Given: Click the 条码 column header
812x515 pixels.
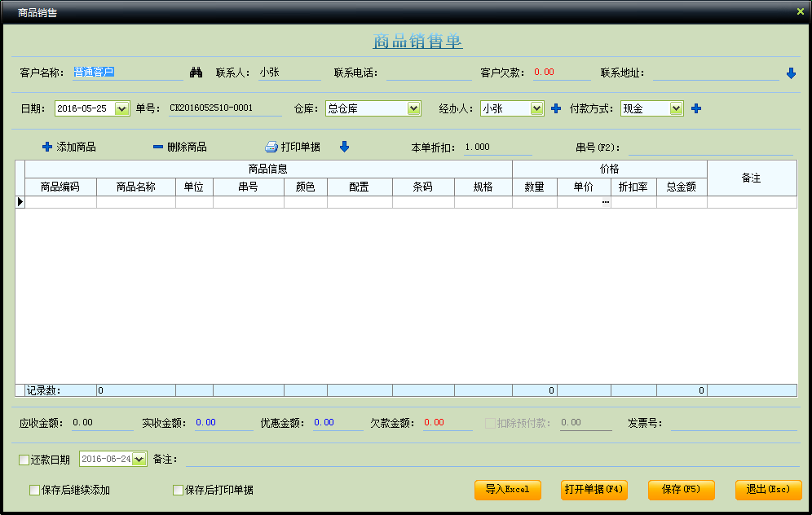Looking at the screenshot, I should point(424,187).
